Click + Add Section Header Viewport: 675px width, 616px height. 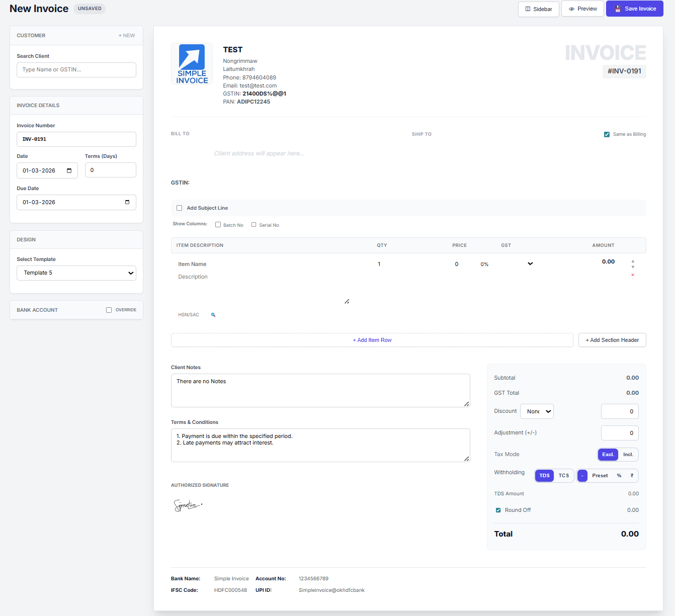[612, 340]
